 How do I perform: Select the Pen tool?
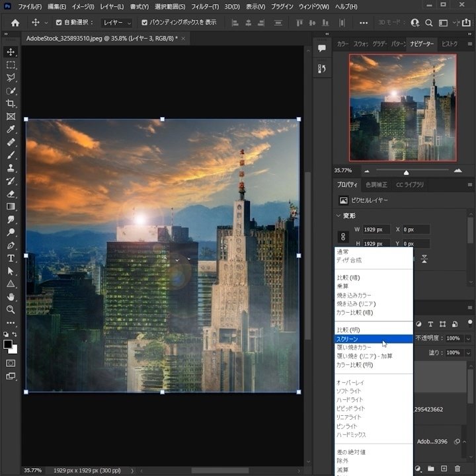pyautogui.click(x=11, y=245)
